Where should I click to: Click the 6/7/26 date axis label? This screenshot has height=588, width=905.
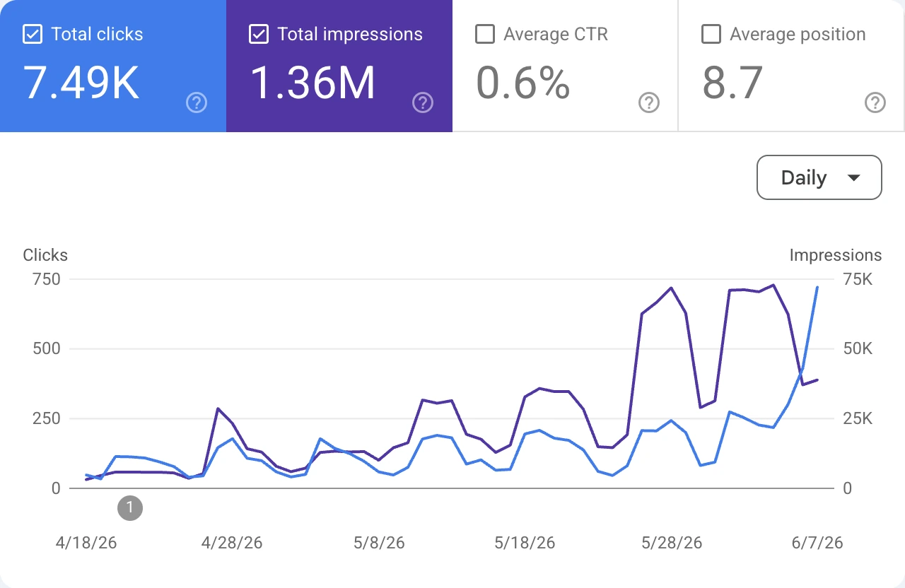point(817,543)
